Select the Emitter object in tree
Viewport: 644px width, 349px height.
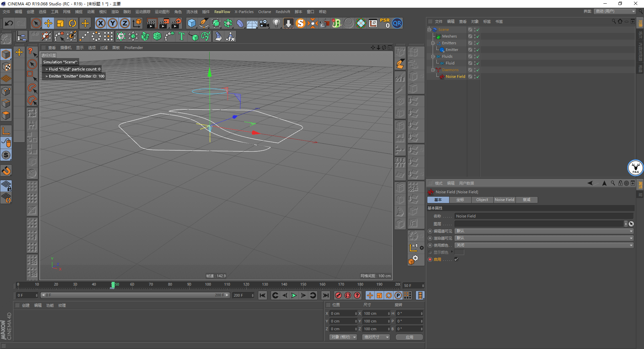coord(452,50)
